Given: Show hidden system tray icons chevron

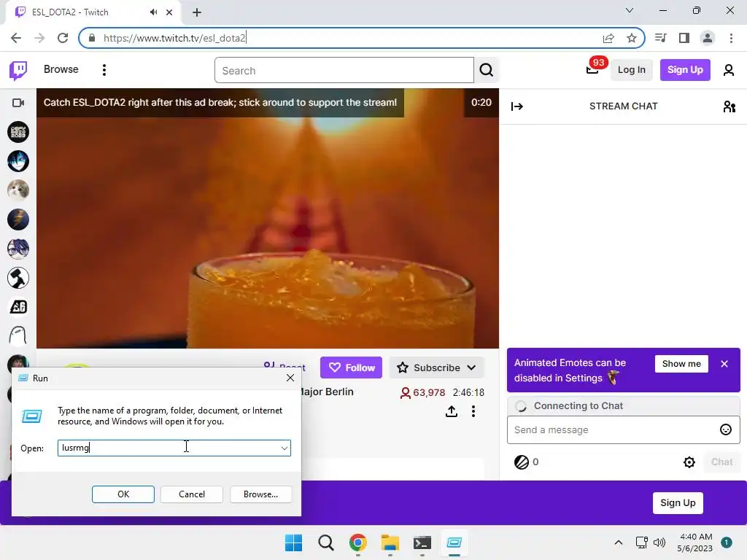Looking at the screenshot, I should (x=619, y=542).
